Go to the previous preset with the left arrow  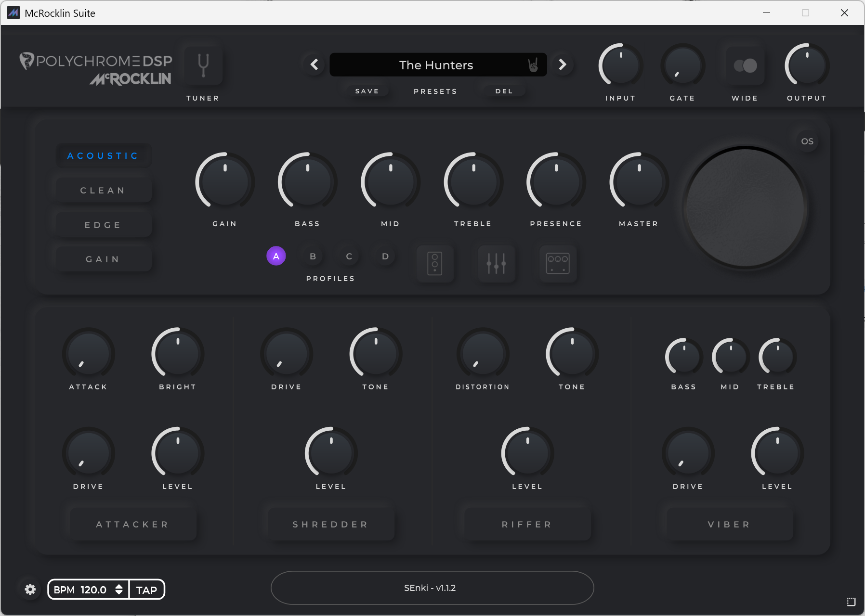coord(314,64)
